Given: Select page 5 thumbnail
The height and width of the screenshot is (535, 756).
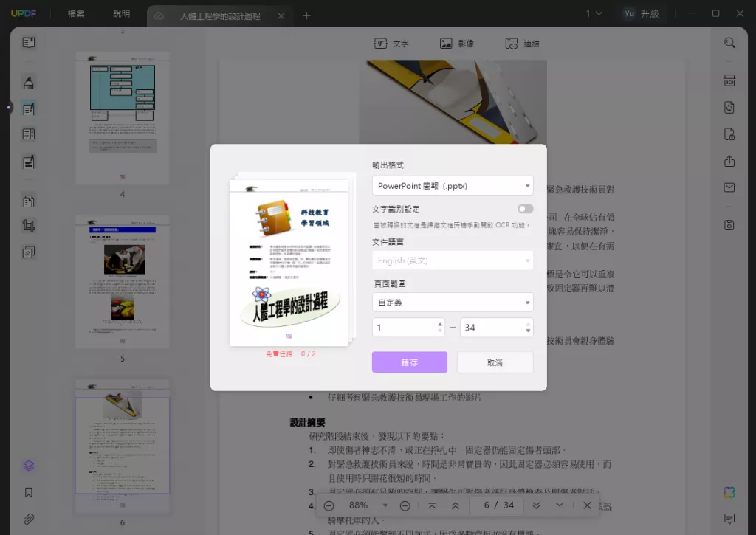Looking at the screenshot, I should point(123,282).
